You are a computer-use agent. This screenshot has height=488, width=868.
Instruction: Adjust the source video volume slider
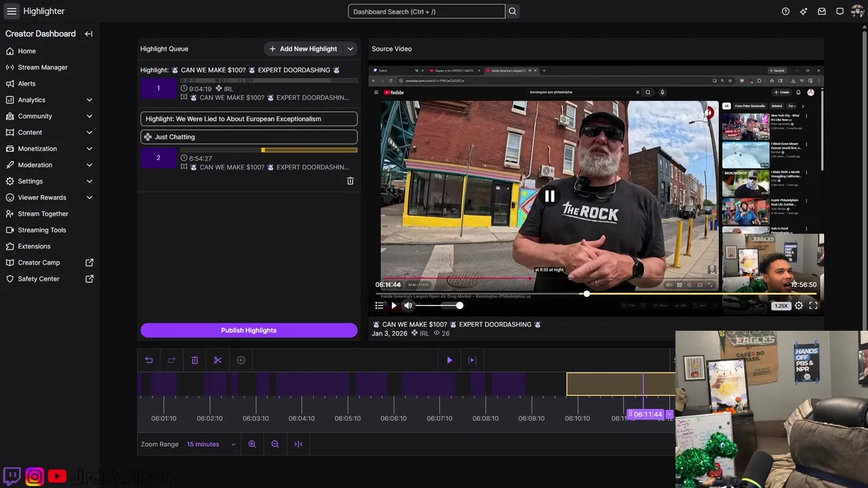(438, 306)
